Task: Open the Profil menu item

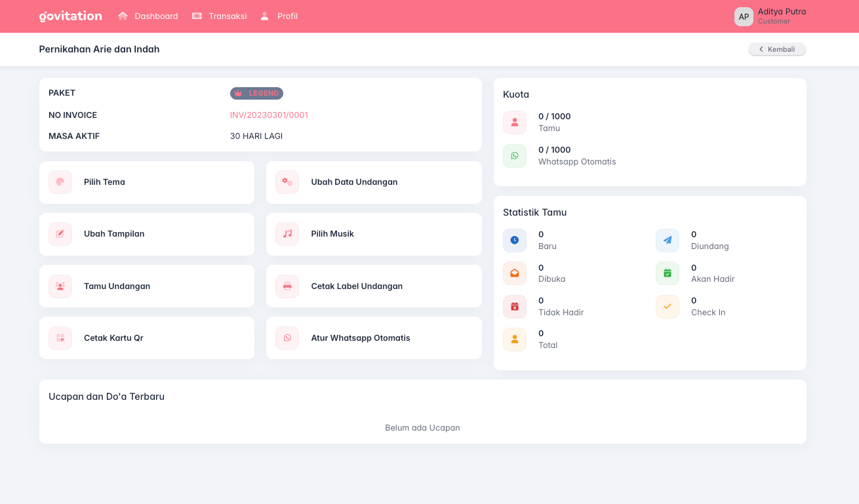Action: (x=279, y=16)
